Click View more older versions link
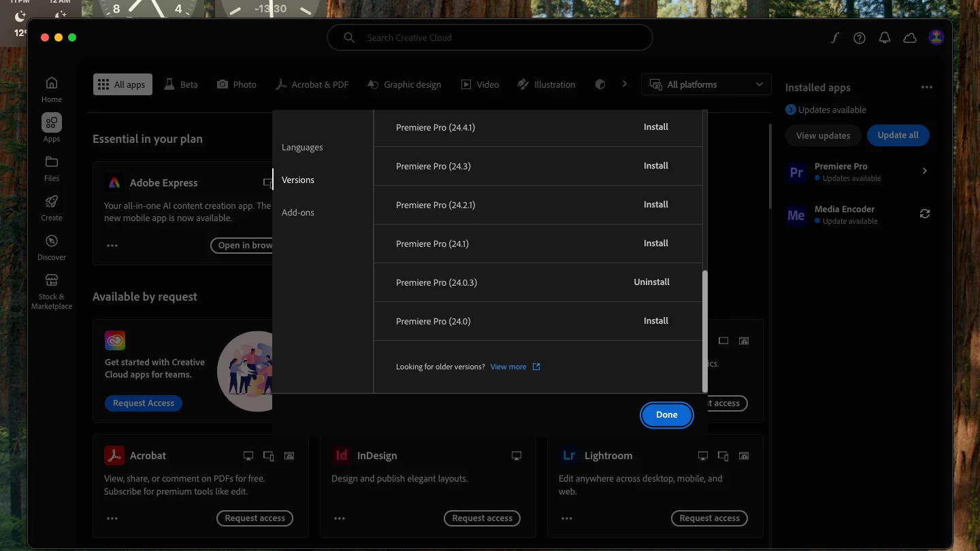980x551 pixels. point(508,367)
